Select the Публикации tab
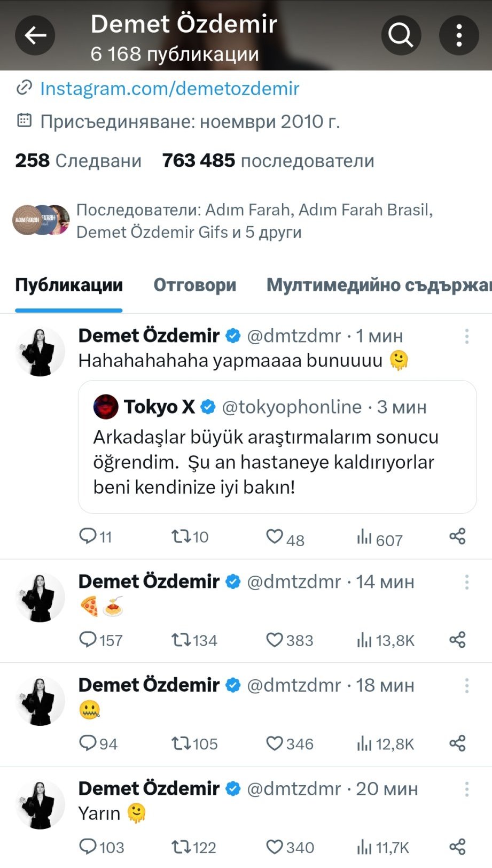 pyautogui.click(x=69, y=285)
